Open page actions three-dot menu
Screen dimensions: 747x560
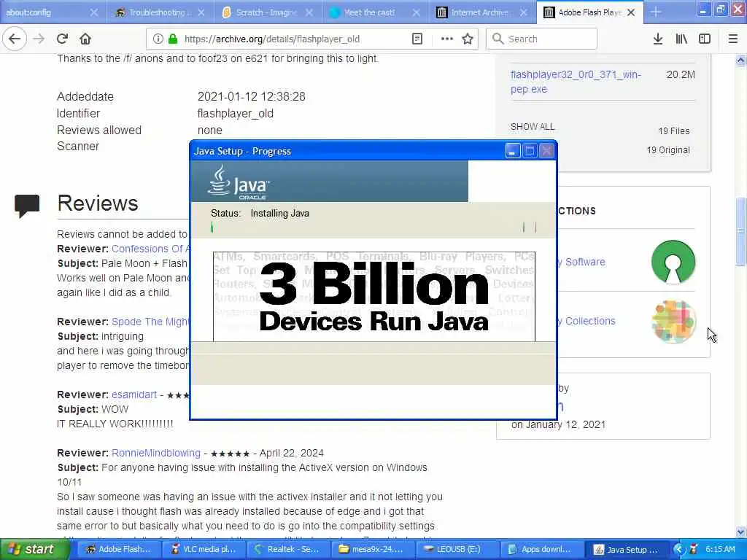[447, 39]
